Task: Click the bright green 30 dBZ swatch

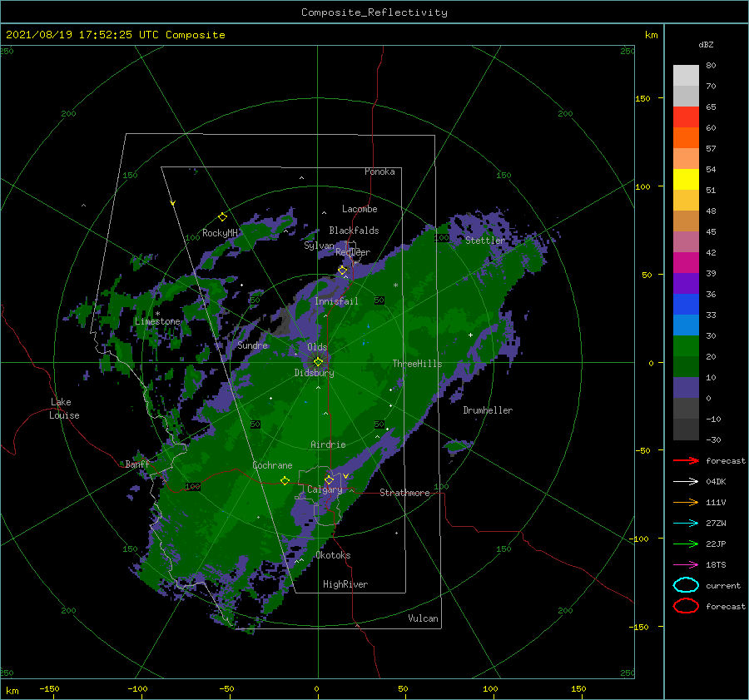Action: pyautogui.click(x=686, y=346)
